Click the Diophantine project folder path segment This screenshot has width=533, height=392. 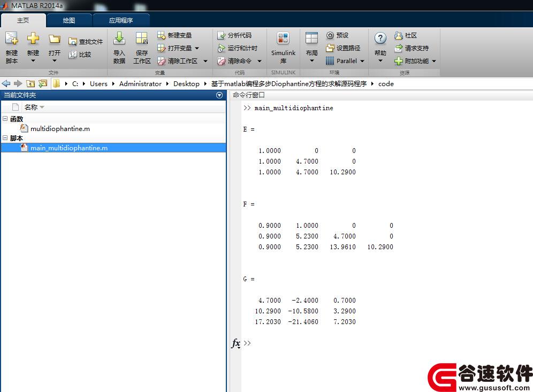point(289,83)
